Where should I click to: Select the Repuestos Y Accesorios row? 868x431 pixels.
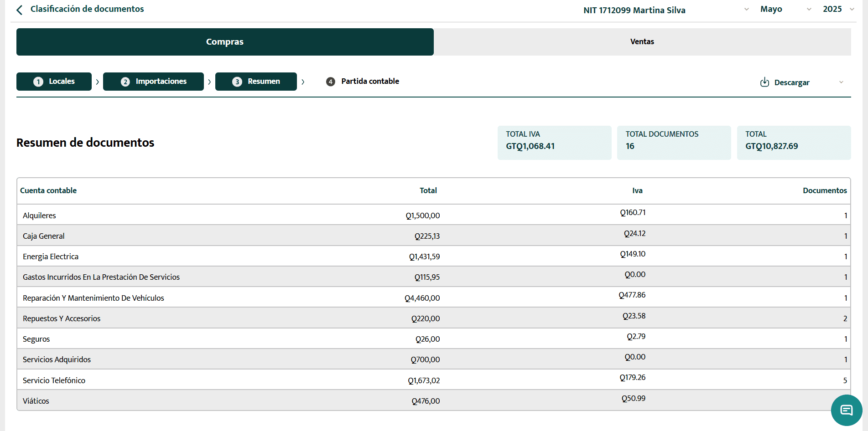(434, 318)
